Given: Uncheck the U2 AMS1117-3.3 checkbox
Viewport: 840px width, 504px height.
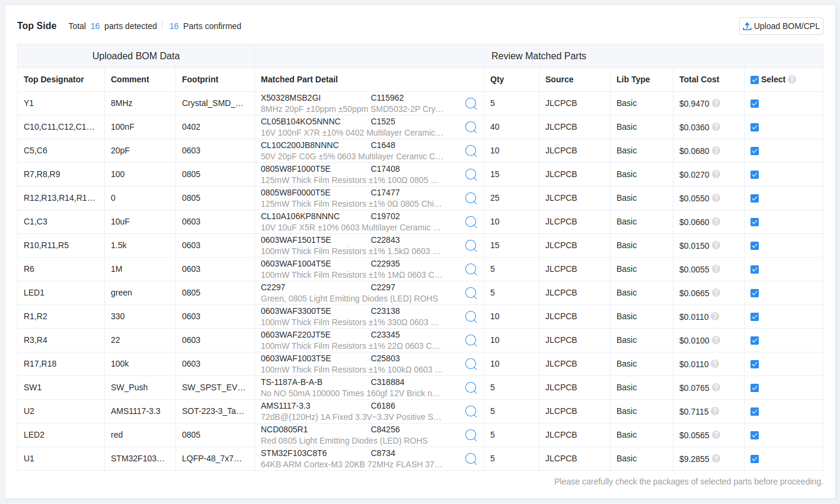Looking at the screenshot, I should click(755, 412).
